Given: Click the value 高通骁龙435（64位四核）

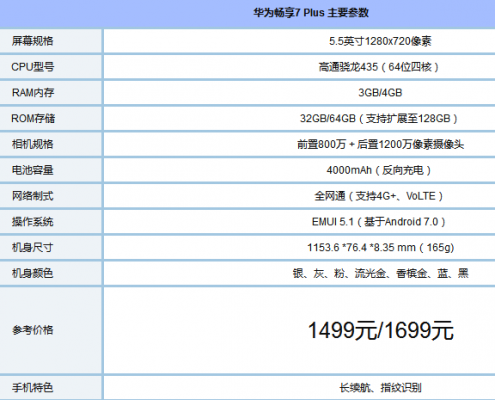Looking at the screenshot, I should tap(379, 67).
